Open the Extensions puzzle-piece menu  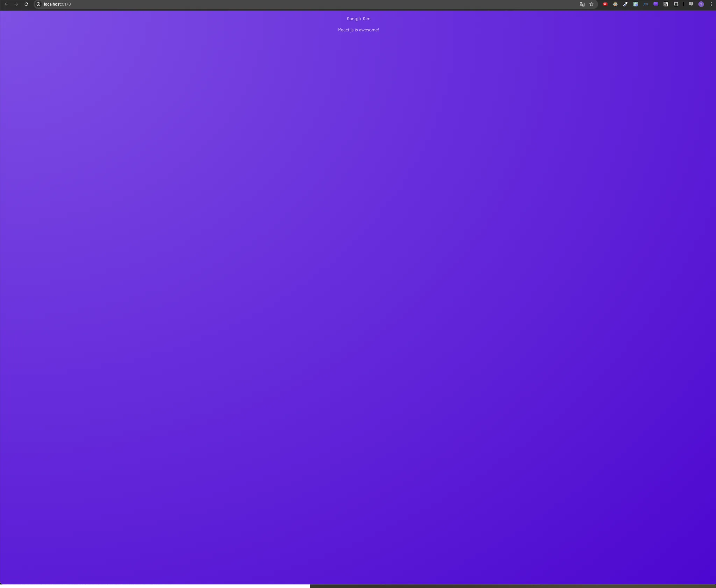[x=676, y=4]
